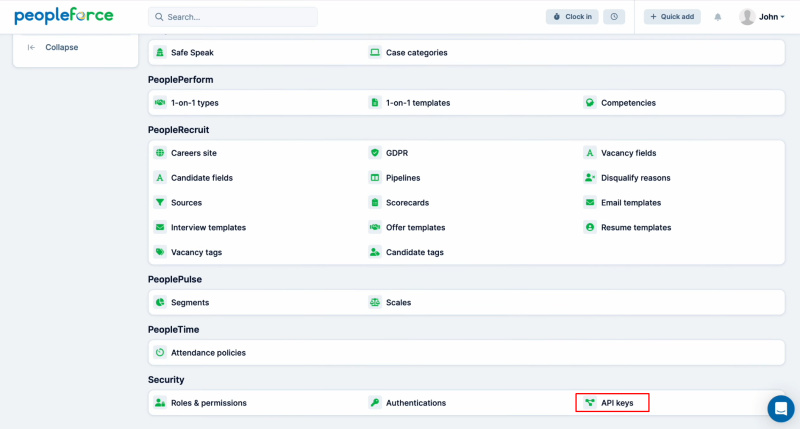The image size is (800, 429).
Task: Open the Safe Speak settings link
Action: 192,53
